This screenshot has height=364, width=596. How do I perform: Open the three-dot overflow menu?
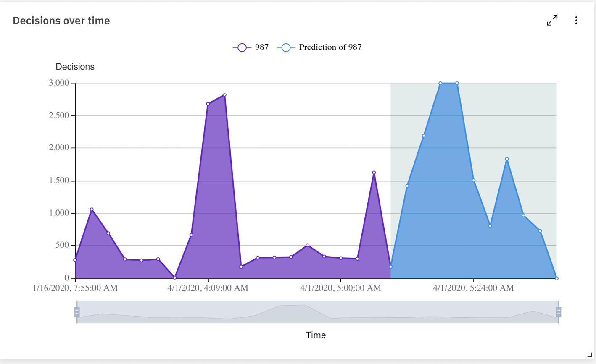point(576,20)
